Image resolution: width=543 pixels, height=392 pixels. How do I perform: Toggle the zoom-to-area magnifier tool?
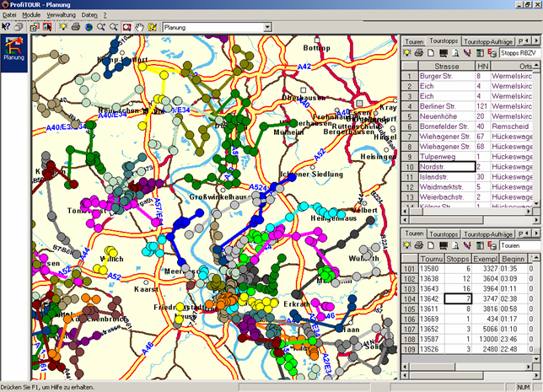click(x=126, y=27)
